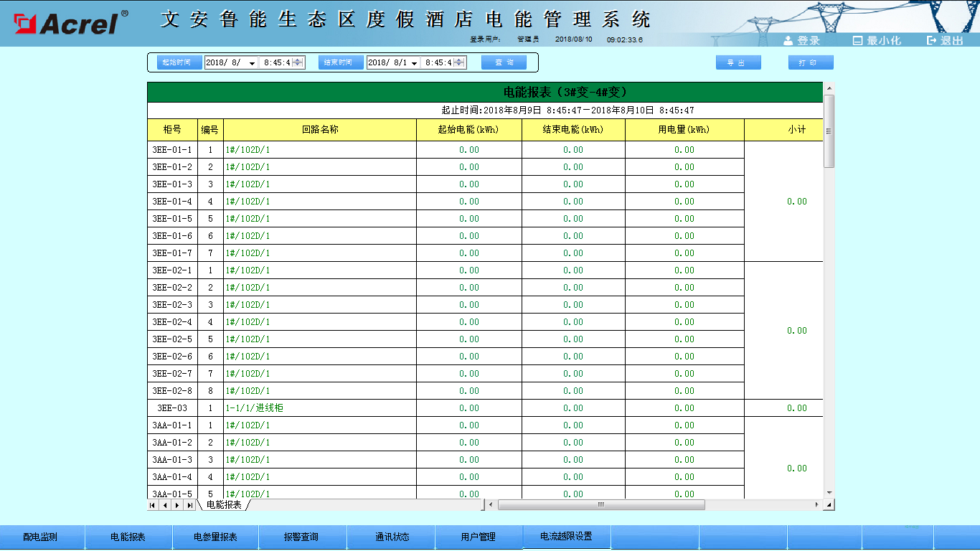Screen dimensions: 980x551
Task: Select cabinet cell 3EE-02-1
Action: [x=172, y=270]
